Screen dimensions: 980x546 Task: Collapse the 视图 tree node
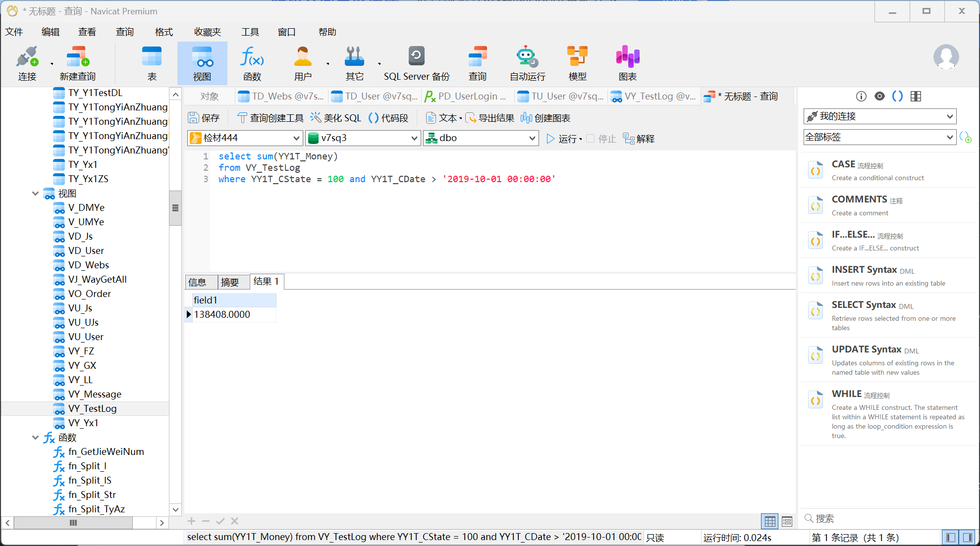tap(35, 194)
